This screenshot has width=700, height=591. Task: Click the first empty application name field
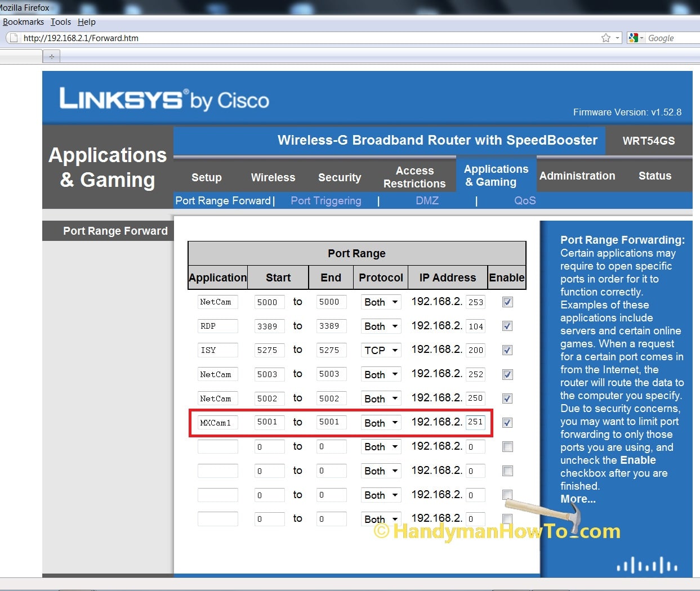tap(218, 446)
